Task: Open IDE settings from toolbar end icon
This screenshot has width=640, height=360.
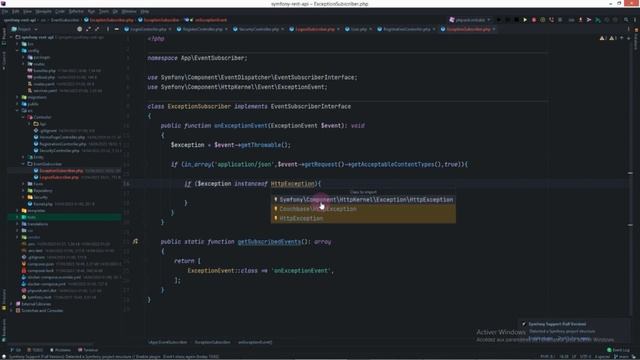Action: (635, 20)
